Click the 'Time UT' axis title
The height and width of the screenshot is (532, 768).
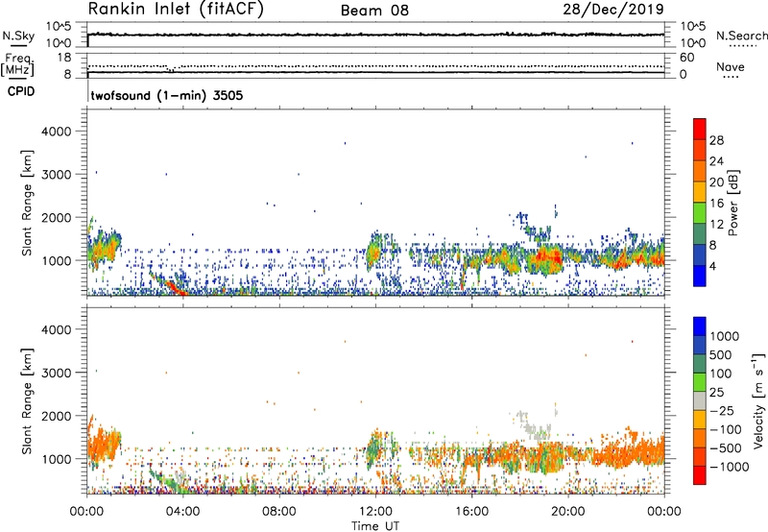[375, 526]
